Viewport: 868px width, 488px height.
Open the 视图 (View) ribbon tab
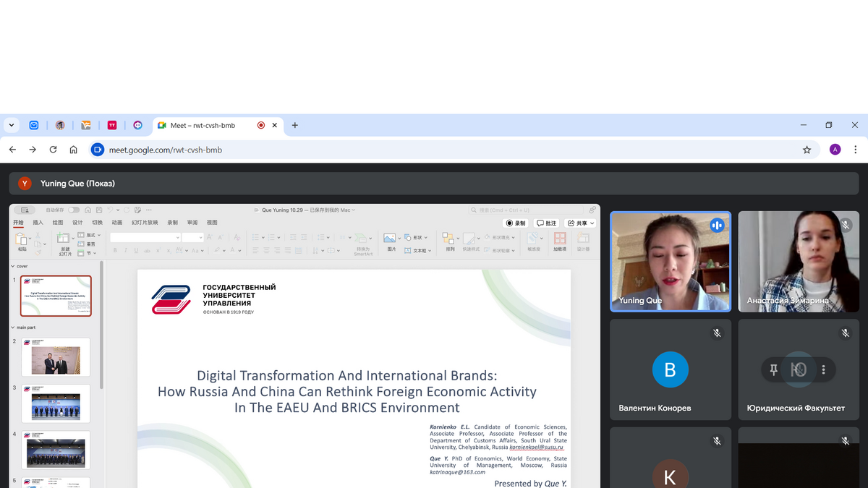coord(212,223)
